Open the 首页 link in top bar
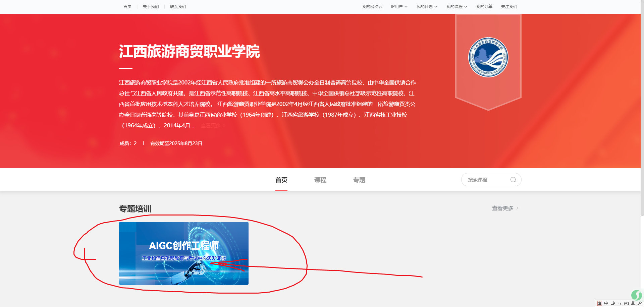Viewport: 644px width, 307px height. click(x=127, y=7)
